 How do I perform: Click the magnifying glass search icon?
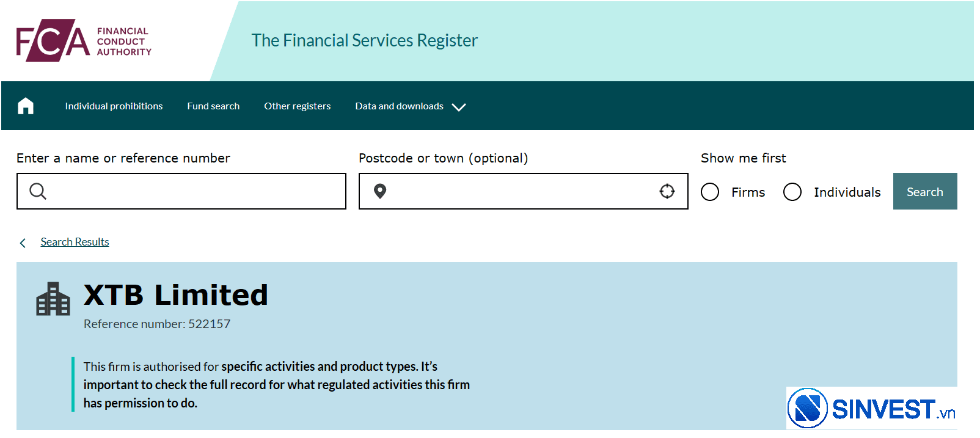[38, 191]
